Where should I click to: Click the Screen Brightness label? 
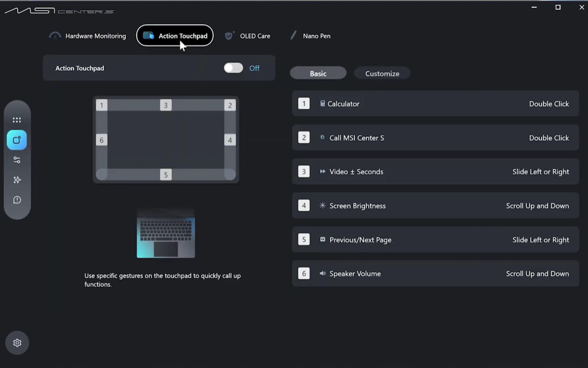tap(357, 206)
